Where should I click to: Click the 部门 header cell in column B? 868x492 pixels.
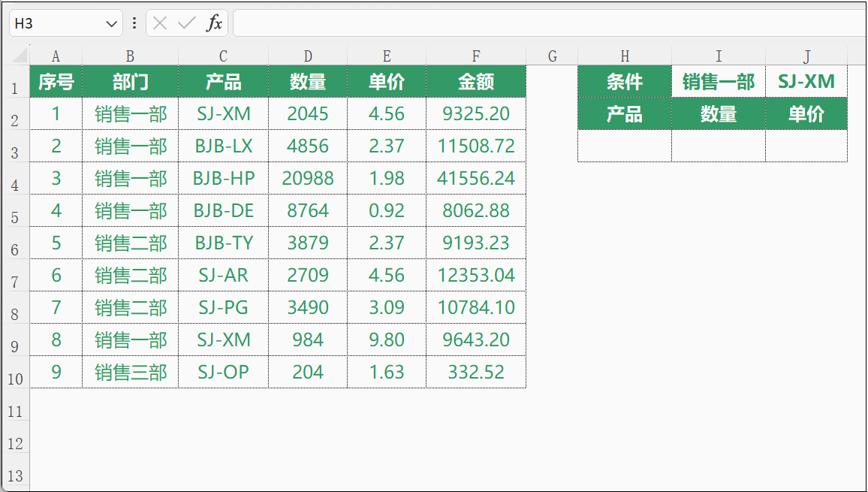130,81
